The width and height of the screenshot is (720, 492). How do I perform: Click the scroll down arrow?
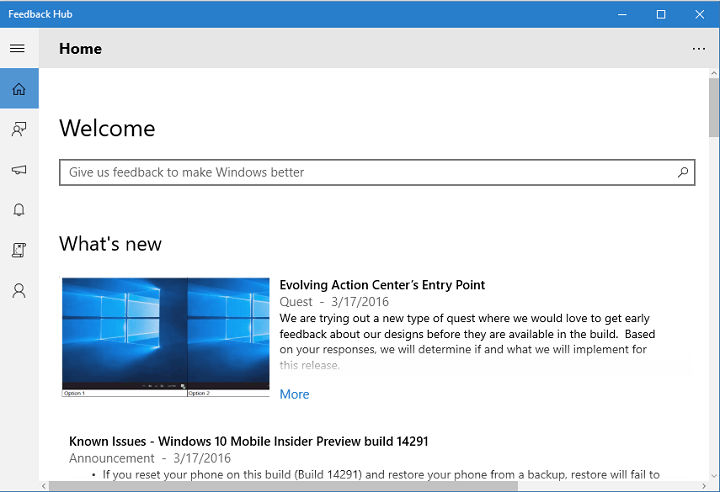pyautogui.click(x=714, y=475)
